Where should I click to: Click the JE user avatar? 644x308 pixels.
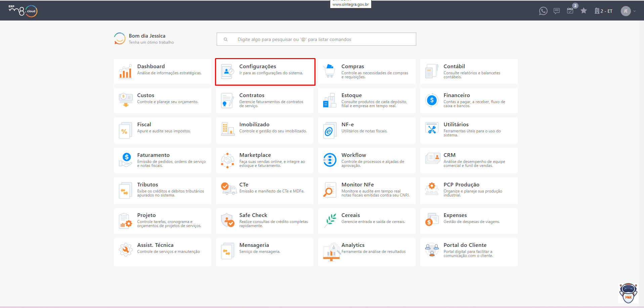[x=626, y=11]
